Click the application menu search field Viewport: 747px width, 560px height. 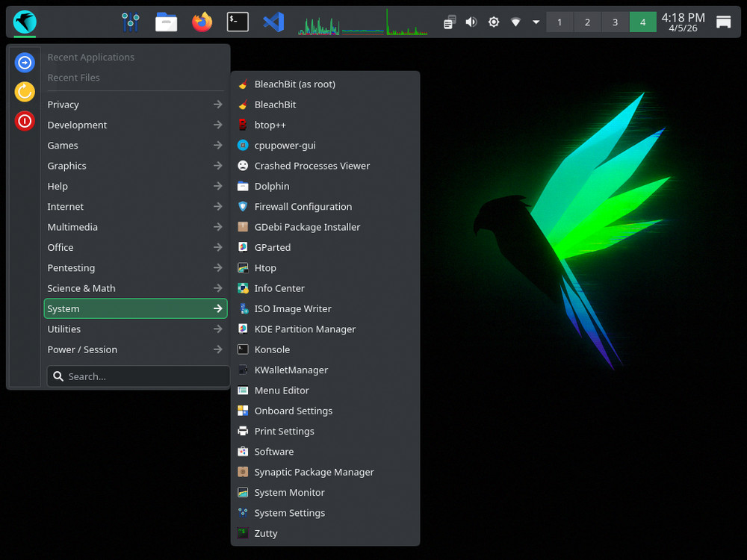[x=137, y=376]
